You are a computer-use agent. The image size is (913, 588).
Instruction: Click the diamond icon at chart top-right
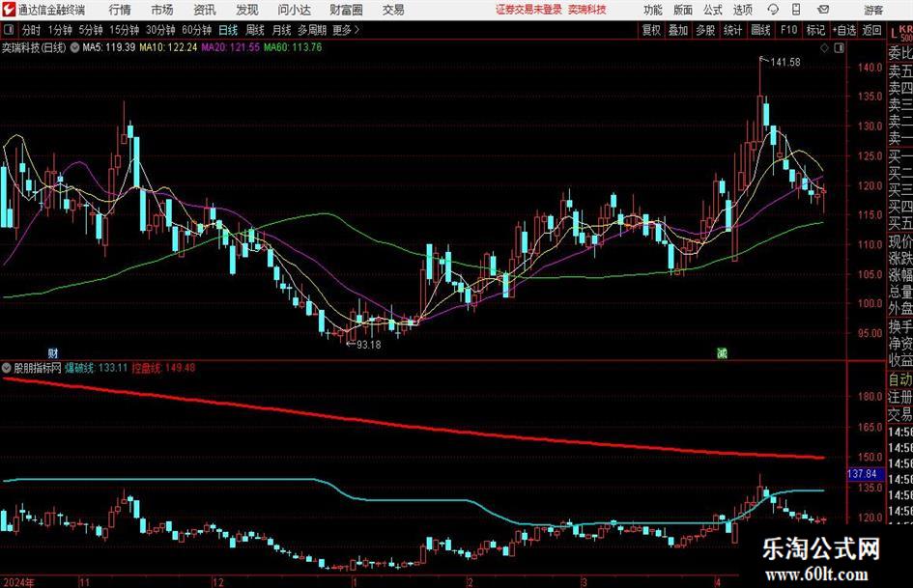(x=824, y=48)
